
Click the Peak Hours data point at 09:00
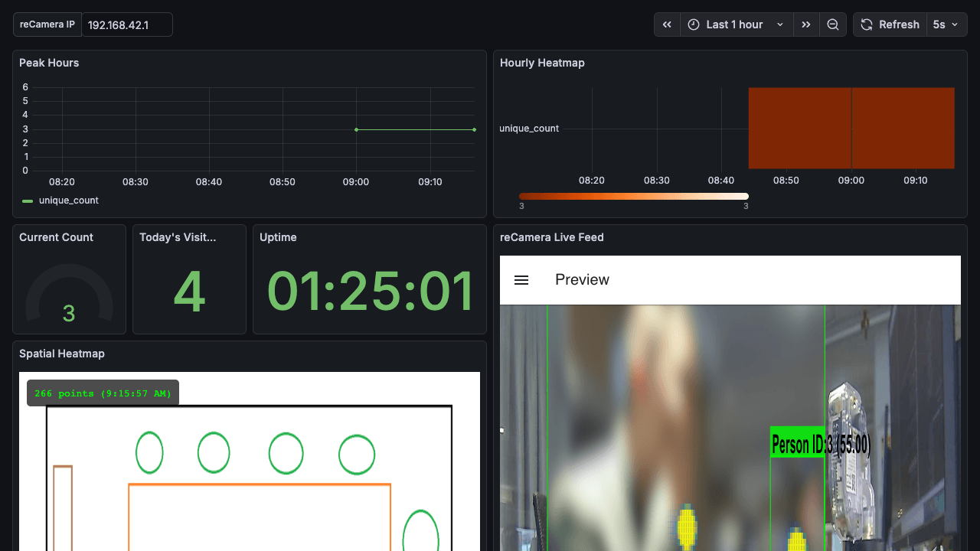(356, 129)
